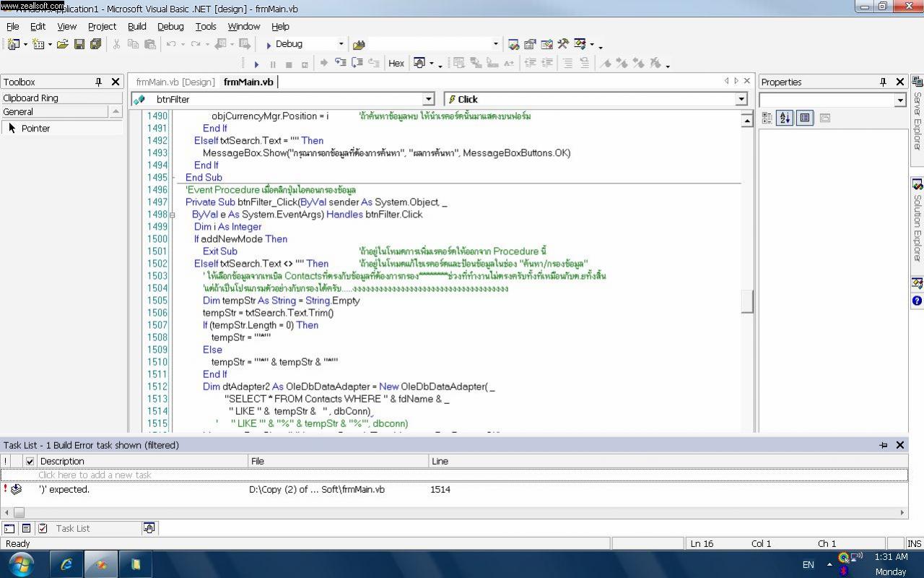Open the Build menu
Viewport: 924px width, 578px height.
[136, 26]
